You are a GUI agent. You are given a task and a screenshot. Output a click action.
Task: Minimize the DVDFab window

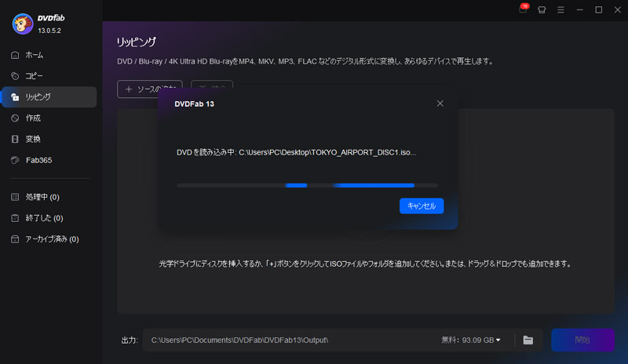coord(579,10)
